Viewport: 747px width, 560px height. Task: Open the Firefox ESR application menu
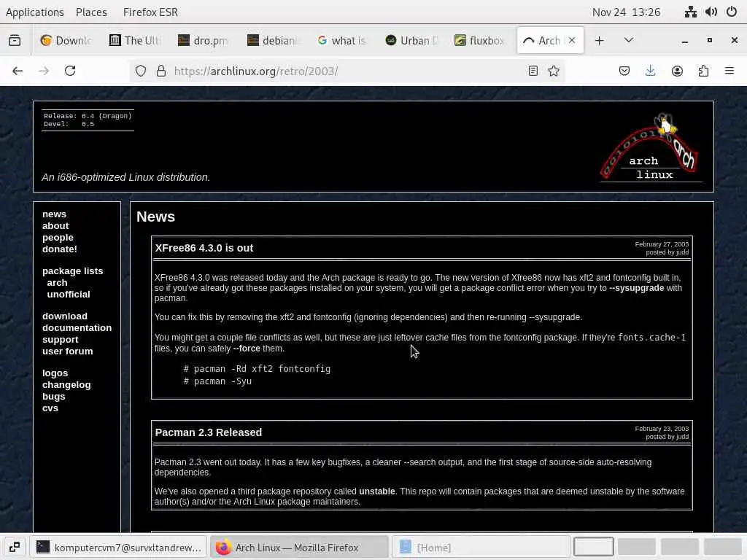tap(150, 12)
